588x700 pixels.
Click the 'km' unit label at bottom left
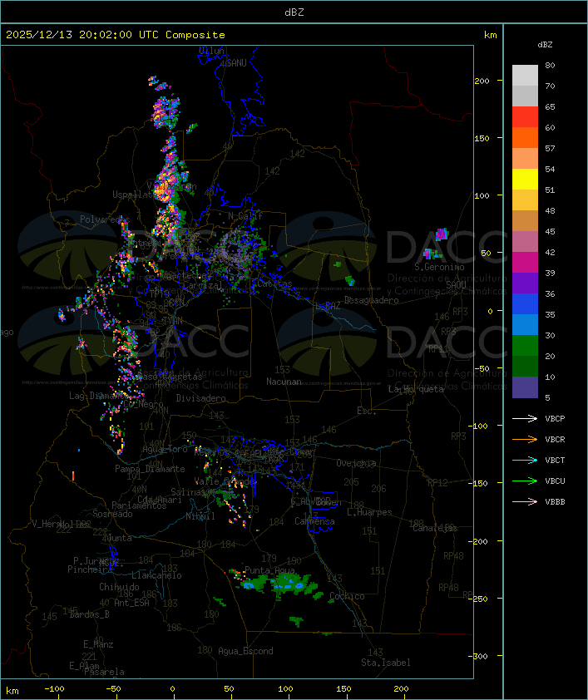12,691
